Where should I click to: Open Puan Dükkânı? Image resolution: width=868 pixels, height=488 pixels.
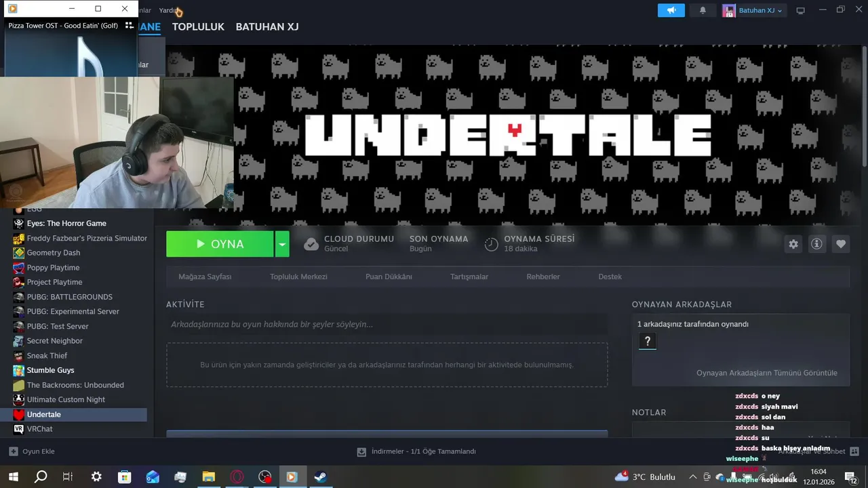pyautogui.click(x=389, y=277)
